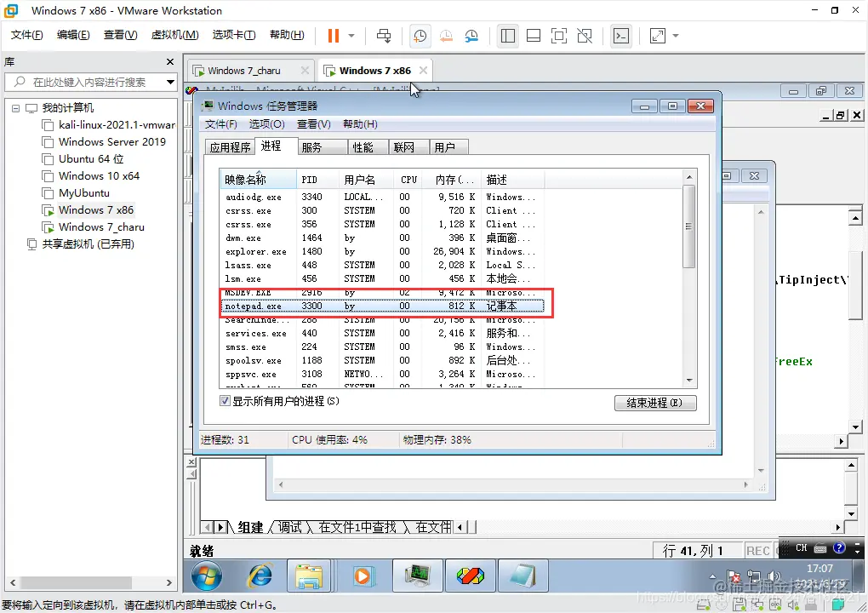Select the lsass.exe process row
The height and width of the screenshot is (613, 868).
(382, 266)
